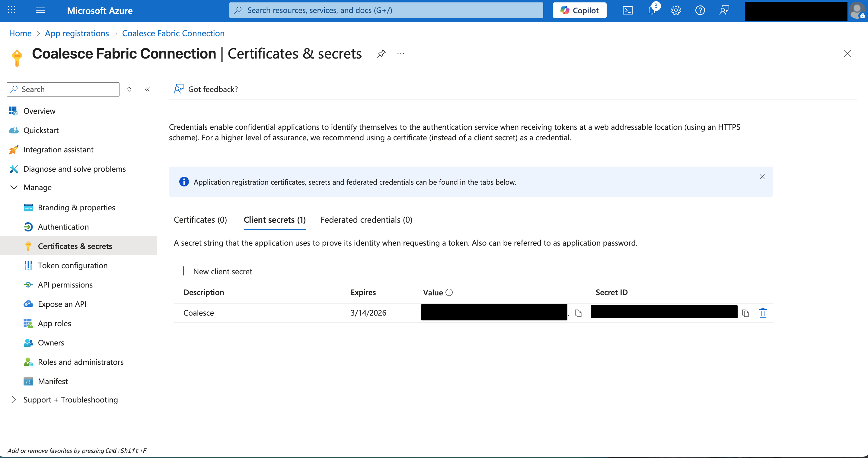Viewport: 868px width, 458px height.
Task: Copy the client secret value
Action: coord(578,313)
